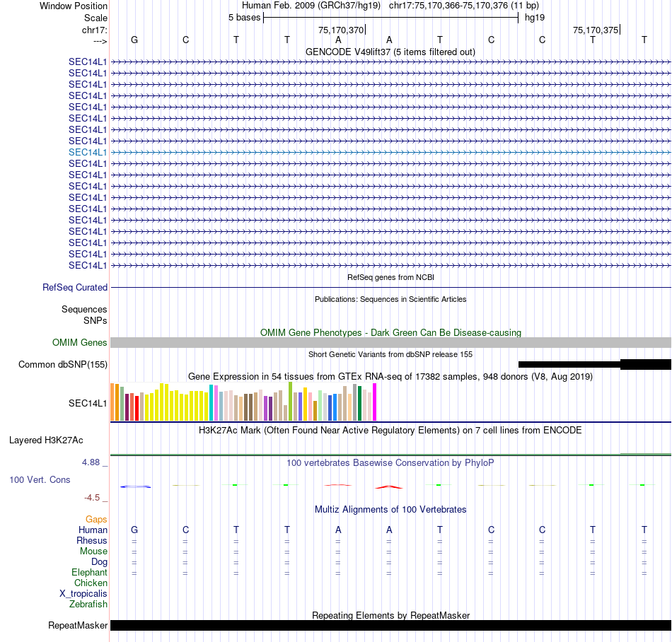672x642 pixels.
Task: Click the 'Common dbSNP(155)' track label
Action: coord(62,364)
